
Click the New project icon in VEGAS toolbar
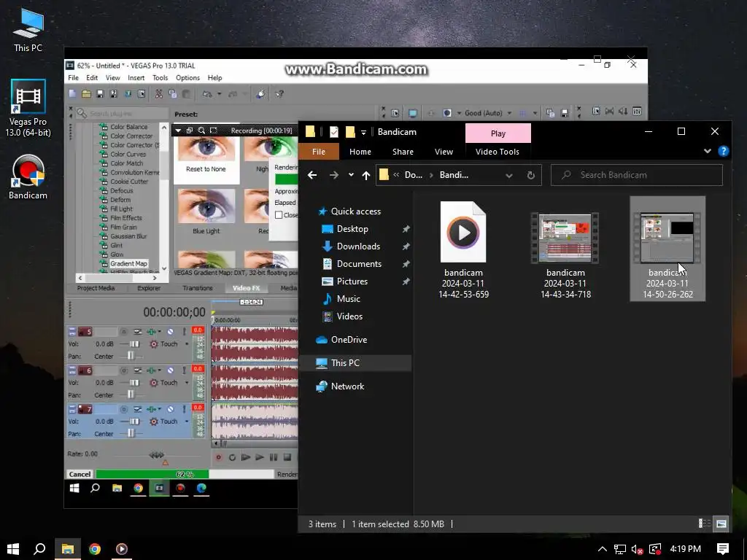pyautogui.click(x=72, y=94)
